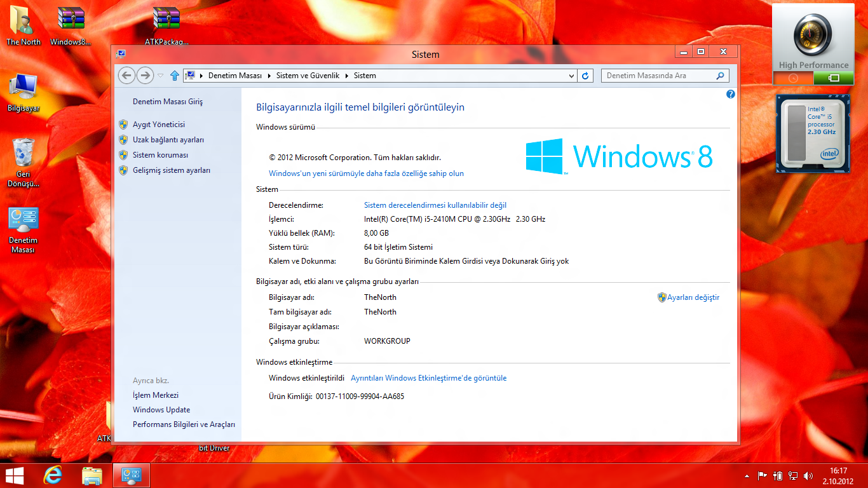
Task: Select the Bilgisayar desktop icon
Action: click(24, 92)
